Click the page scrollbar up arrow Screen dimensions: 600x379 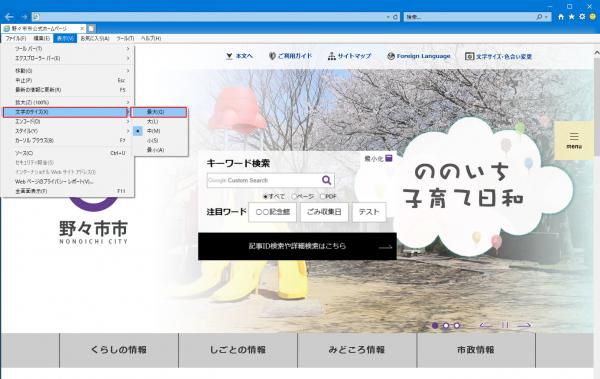597,53
